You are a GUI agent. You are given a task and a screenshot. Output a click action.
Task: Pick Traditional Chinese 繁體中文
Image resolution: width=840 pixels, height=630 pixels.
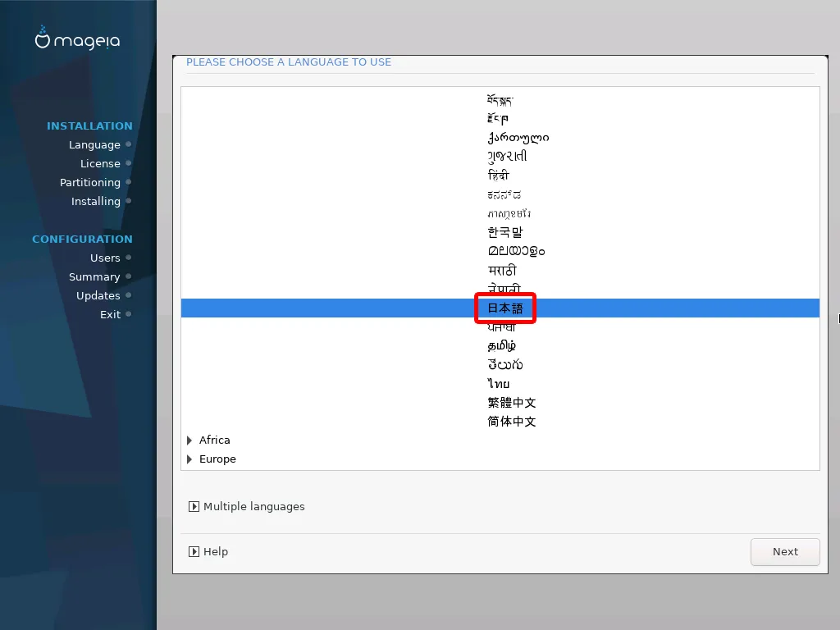click(x=511, y=403)
